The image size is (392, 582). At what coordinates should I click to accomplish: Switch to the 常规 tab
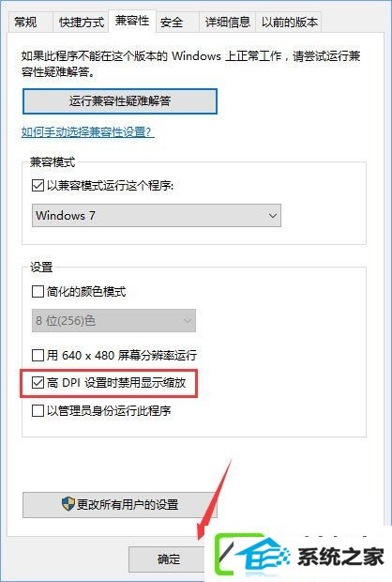click(25, 22)
